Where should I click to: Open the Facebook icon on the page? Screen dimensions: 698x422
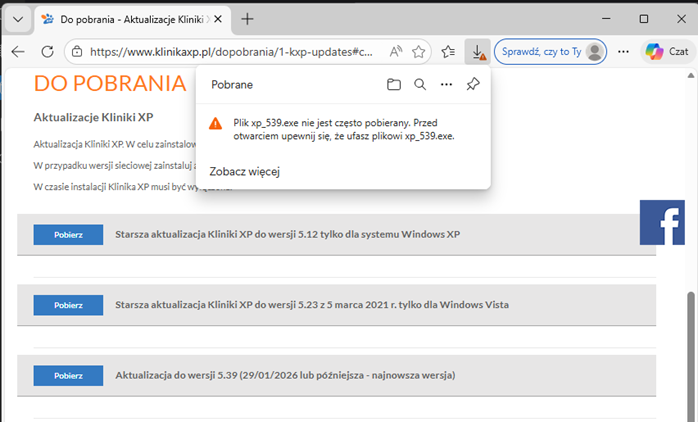[661, 222]
